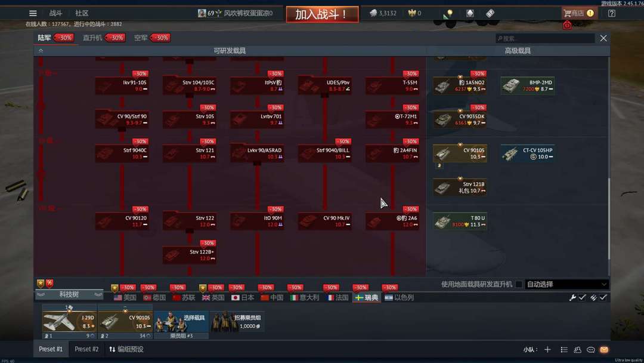This screenshot has width=644, height=363.
Task: Select the Strv 122 research vehicle
Action: [190, 221]
